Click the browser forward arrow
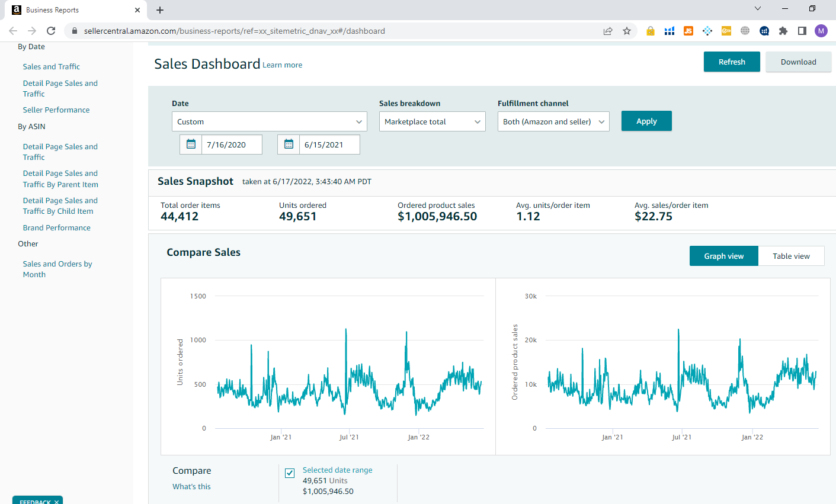The width and height of the screenshot is (836, 504). click(32, 31)
